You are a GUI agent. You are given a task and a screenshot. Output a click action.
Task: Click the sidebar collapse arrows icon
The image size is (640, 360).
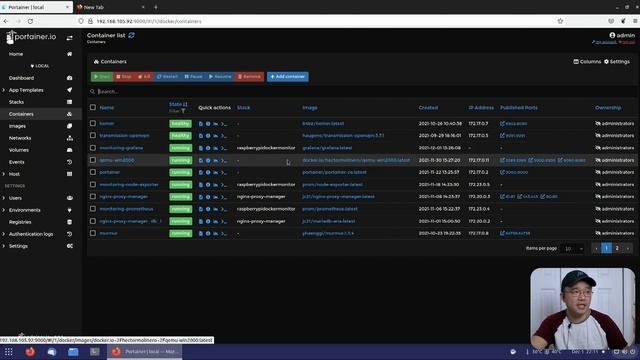pos(69,38)
